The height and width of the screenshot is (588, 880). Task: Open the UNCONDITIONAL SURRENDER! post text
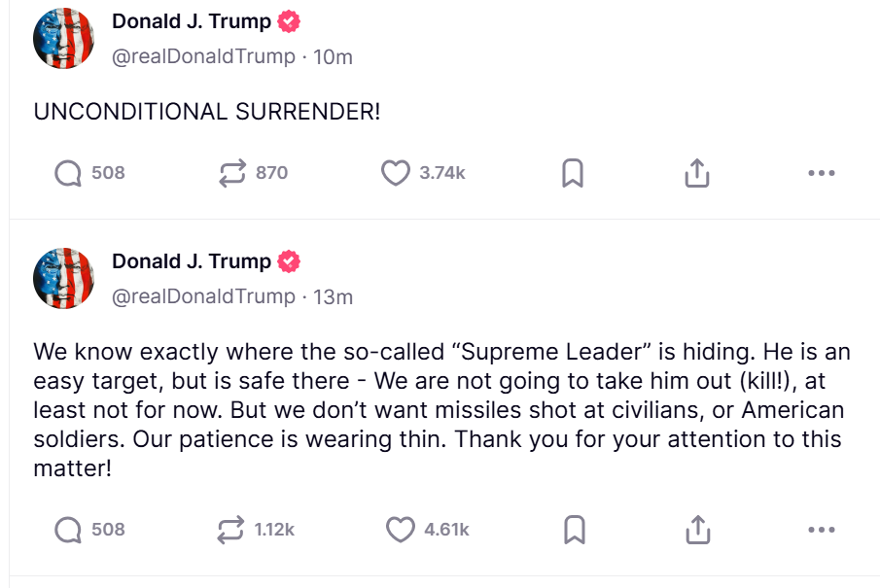pos(207,112)
